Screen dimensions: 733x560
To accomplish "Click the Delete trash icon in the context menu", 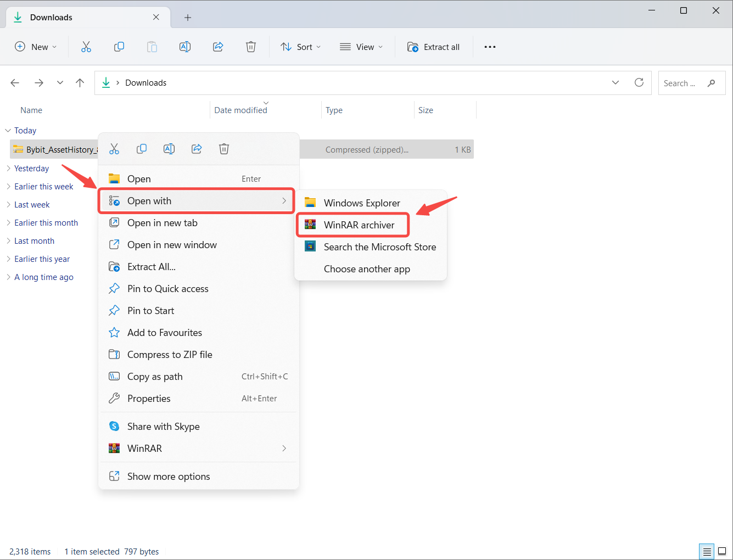I will (224, 149).
